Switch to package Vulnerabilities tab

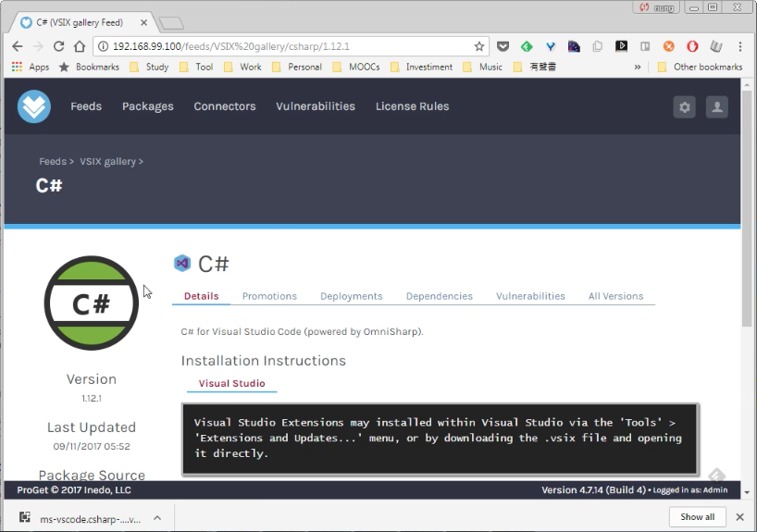[x=530, y=296]
